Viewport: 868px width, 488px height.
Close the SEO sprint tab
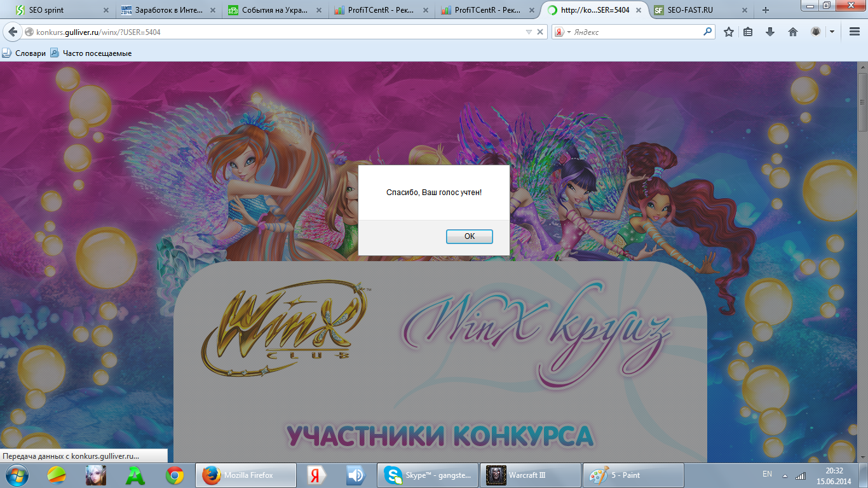[x=105, y=10]
